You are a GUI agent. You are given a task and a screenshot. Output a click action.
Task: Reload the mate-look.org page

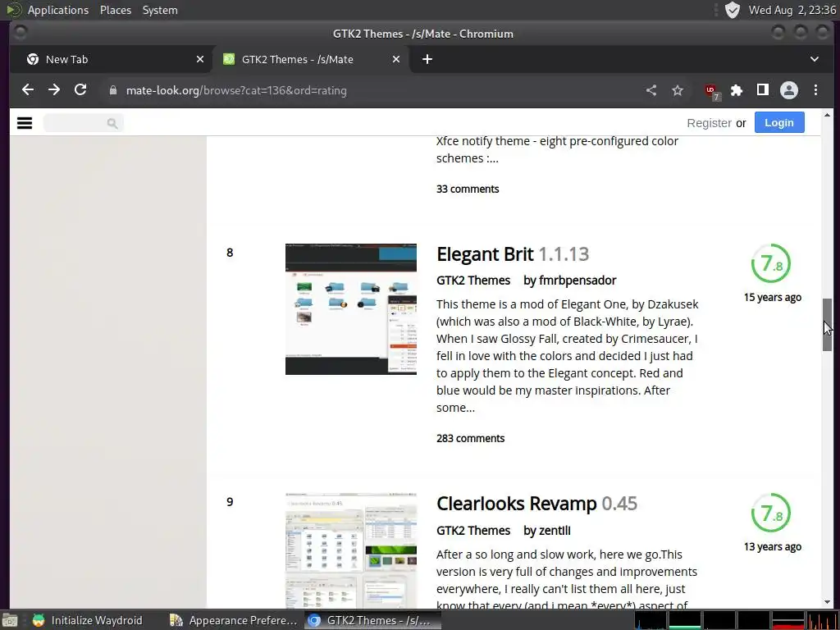(80, 90)
